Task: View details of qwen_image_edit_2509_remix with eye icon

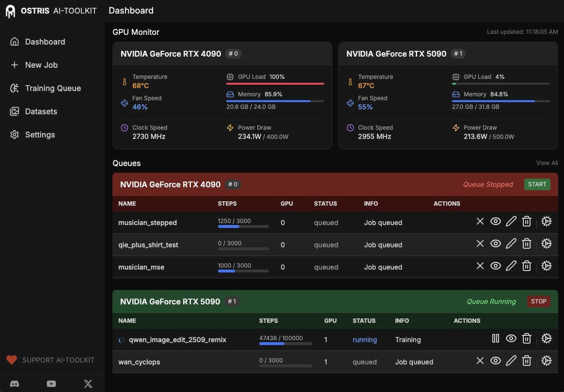Action: click(511, 338)
